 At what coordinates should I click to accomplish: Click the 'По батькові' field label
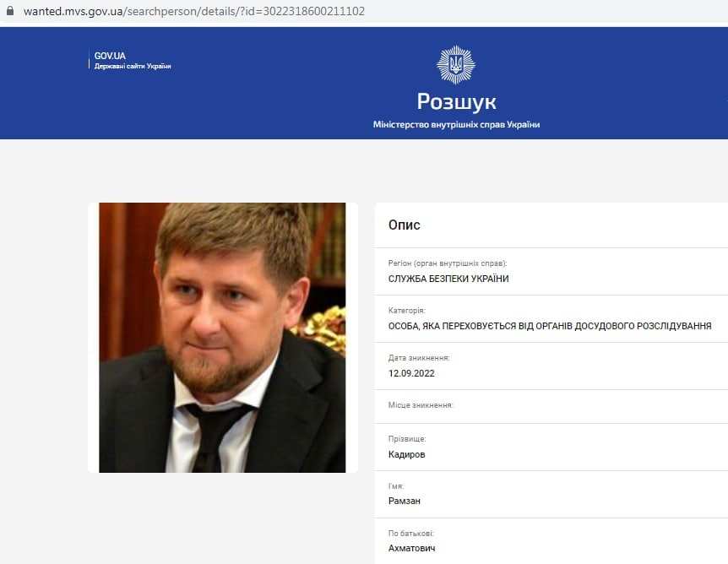point(411,534)
